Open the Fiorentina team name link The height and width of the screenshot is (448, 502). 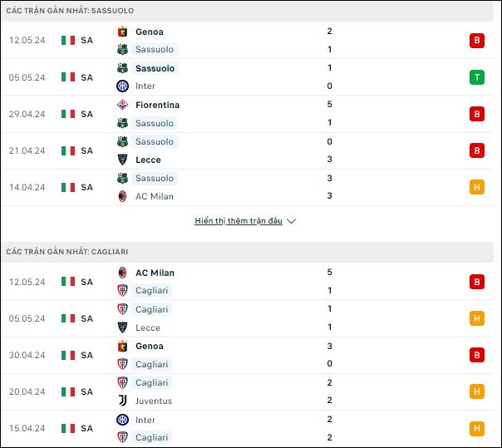tap(158, 105)
